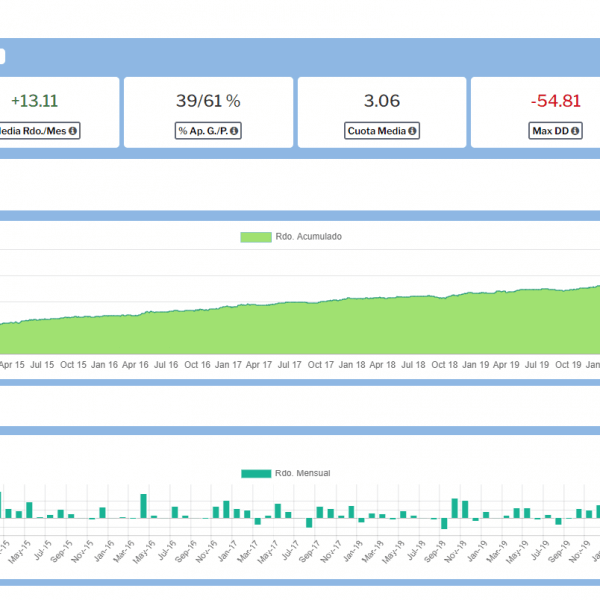Click the Apr 19 axis label
The image size is (600, 600).
click(506, 365)
